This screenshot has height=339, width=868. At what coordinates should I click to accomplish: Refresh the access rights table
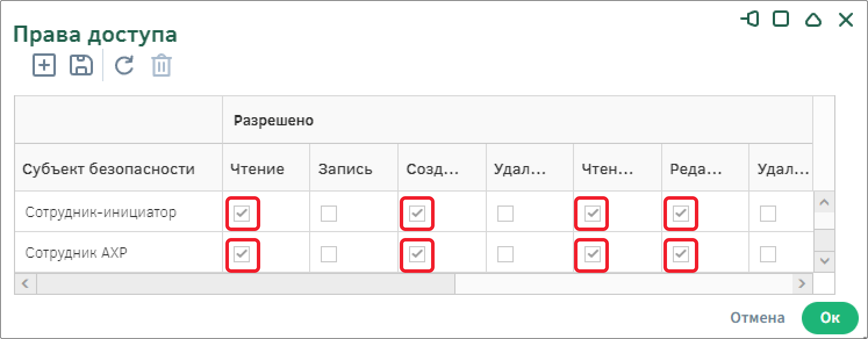[124, 66]
